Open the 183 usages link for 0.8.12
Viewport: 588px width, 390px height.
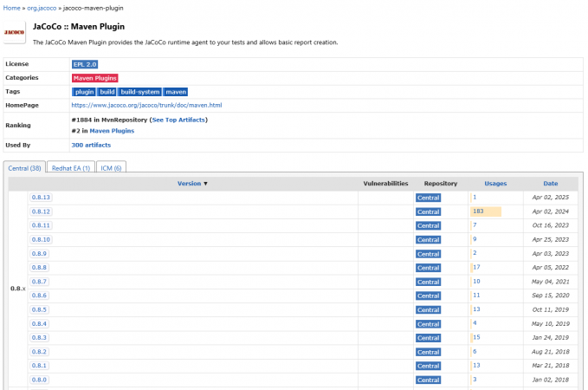[x=478, y=211]
